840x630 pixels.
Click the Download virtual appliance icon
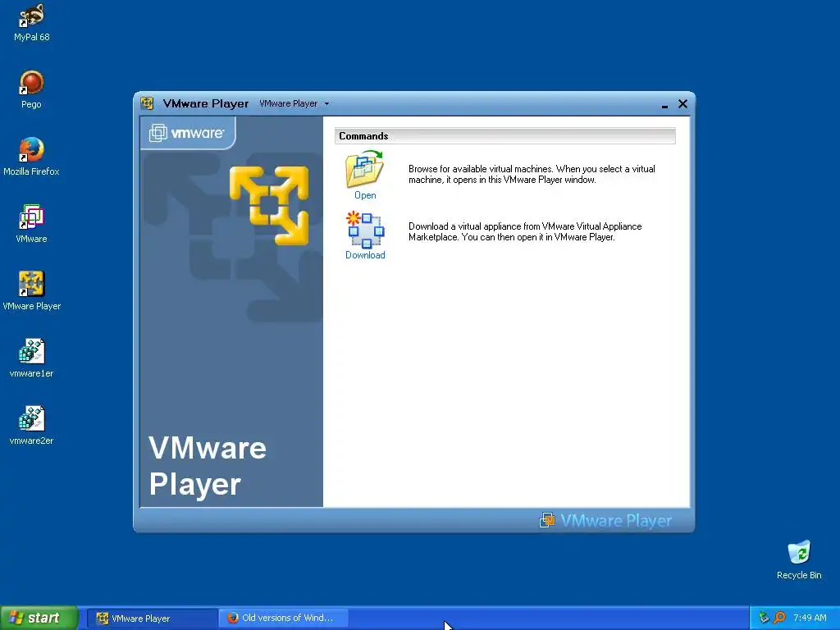click(x=365, y=230)
